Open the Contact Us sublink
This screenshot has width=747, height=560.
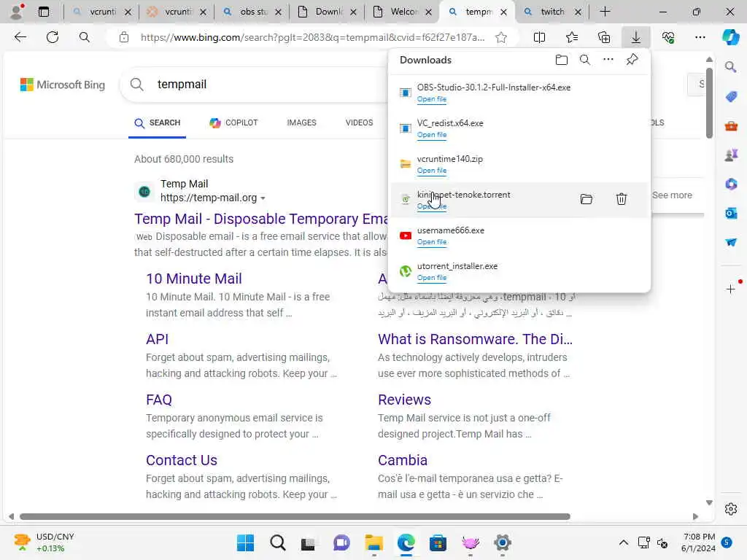(x=182, y=460)
